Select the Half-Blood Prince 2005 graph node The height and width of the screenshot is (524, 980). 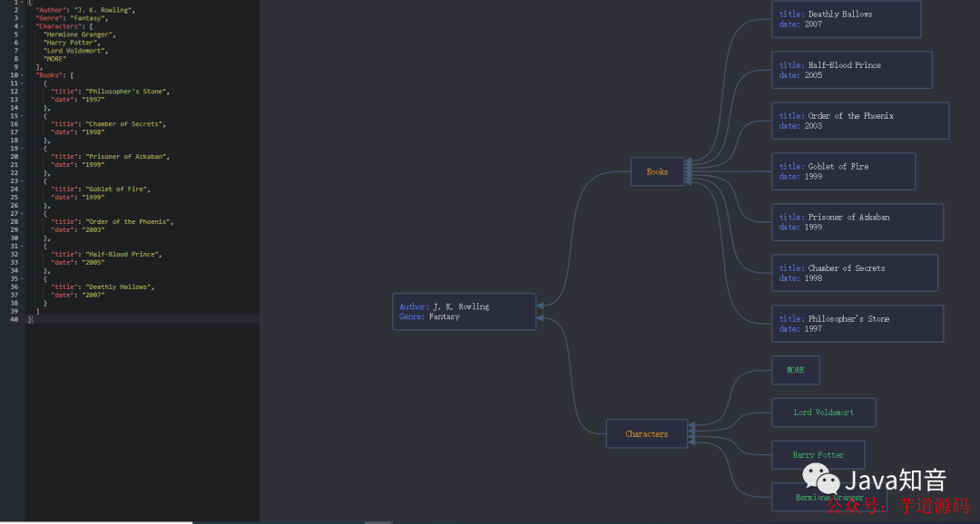[852, 70]
